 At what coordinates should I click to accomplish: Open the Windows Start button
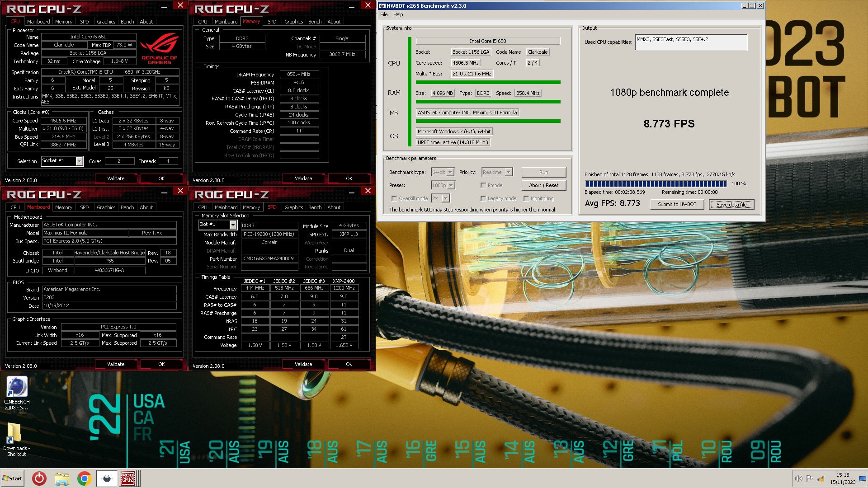[x=12, y=479]
